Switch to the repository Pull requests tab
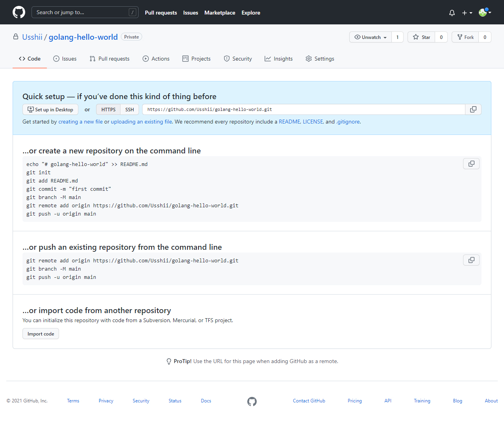Screen dimensions: 504x426 109,59
